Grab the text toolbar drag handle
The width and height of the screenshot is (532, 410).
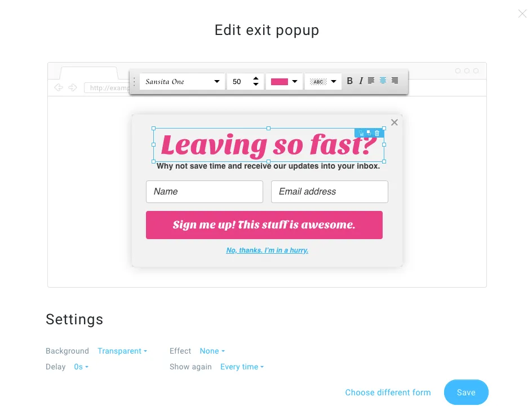pyautogui.click(x=134, y=82)
